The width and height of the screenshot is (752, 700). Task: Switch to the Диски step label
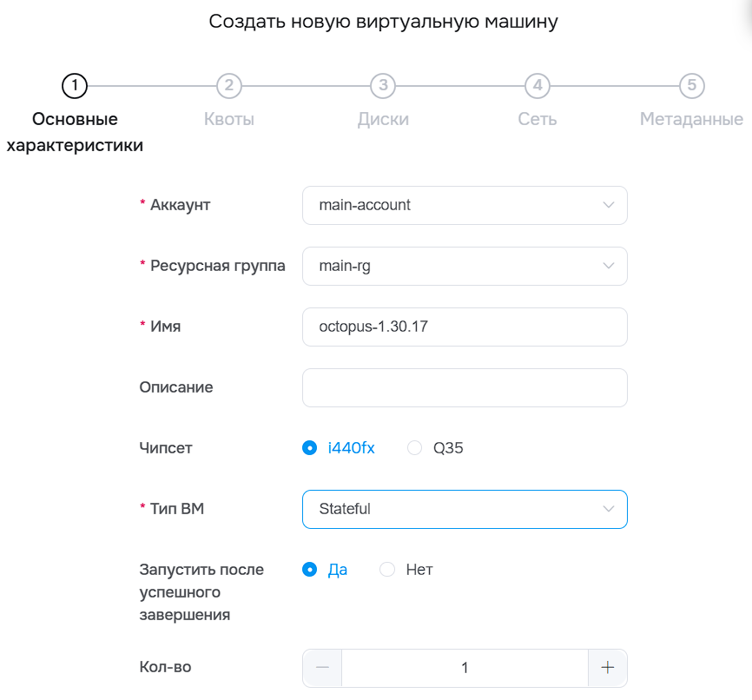383,120
